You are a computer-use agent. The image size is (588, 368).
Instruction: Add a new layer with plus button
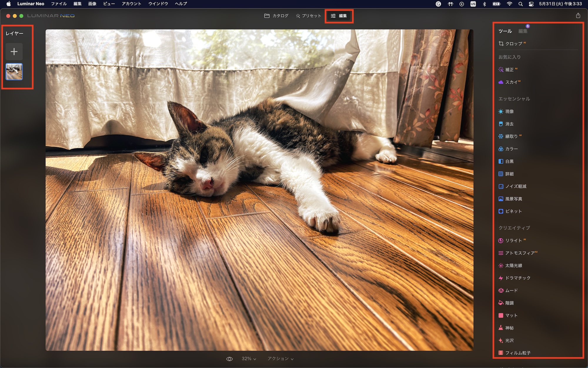tap(14, 52)
